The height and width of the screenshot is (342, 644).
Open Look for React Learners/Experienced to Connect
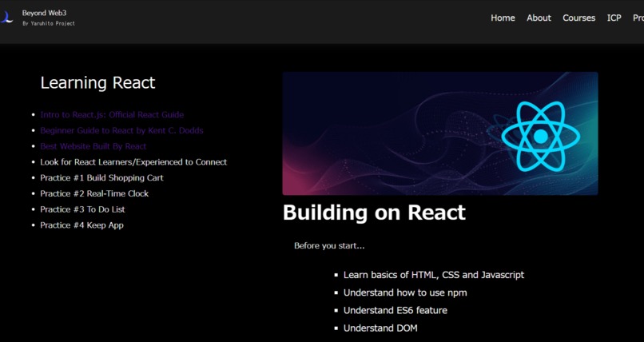click(133, 162)
